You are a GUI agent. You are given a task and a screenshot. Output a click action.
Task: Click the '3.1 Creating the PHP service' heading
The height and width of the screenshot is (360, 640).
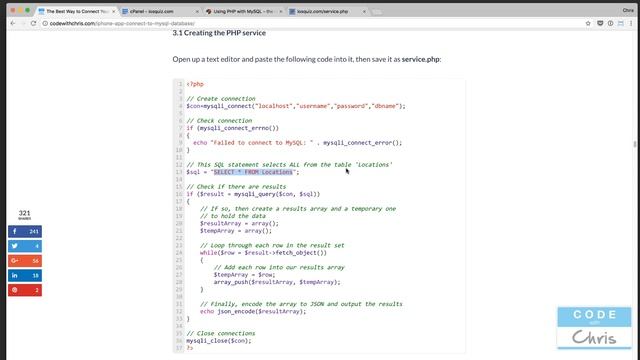pyautogui.click(x=219, y=33)
